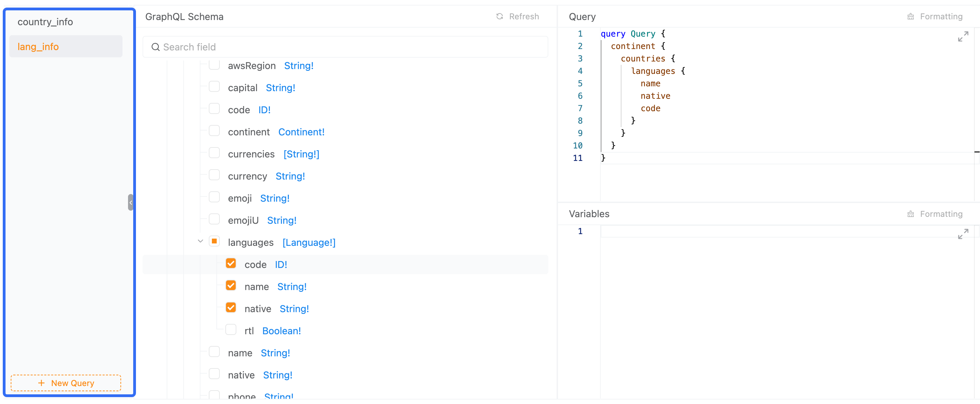This screenshot has width=980, height=404.
Task: Click the Continent! type link
Action: pos(301,132)
